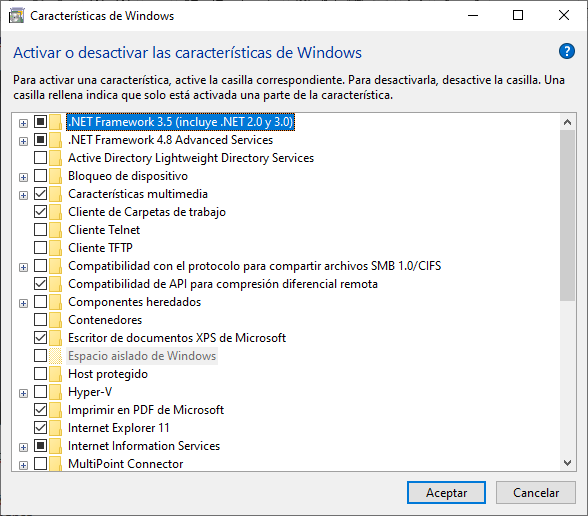Expand the .NET Framework 3.5 tree node
The image size is (588, 516).
pyautogui.click(x=23, y=123)
